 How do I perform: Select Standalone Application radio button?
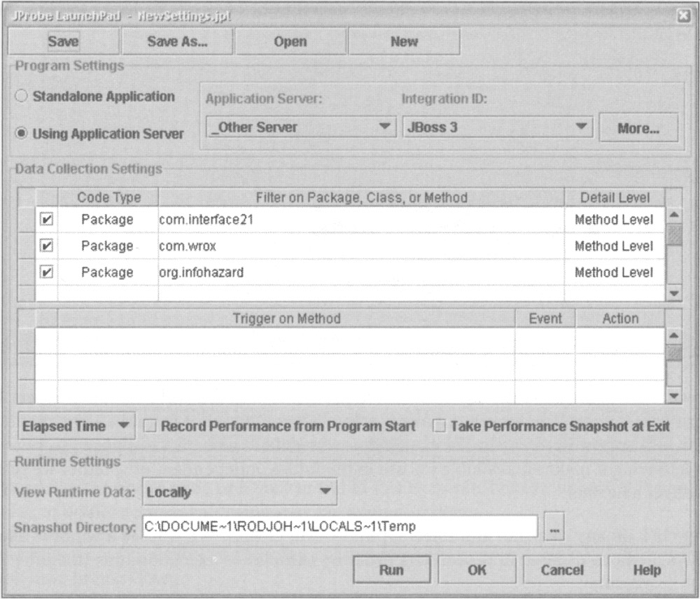22,97
